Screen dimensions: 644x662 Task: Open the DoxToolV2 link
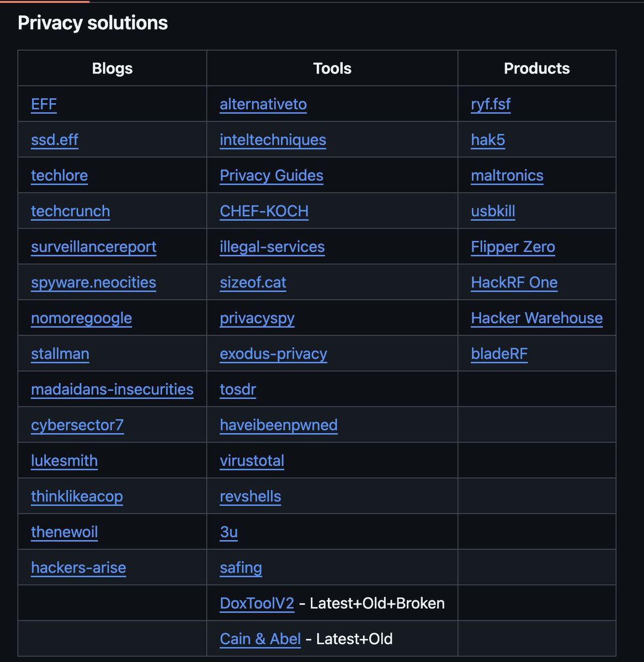click(x=257, y=604)
